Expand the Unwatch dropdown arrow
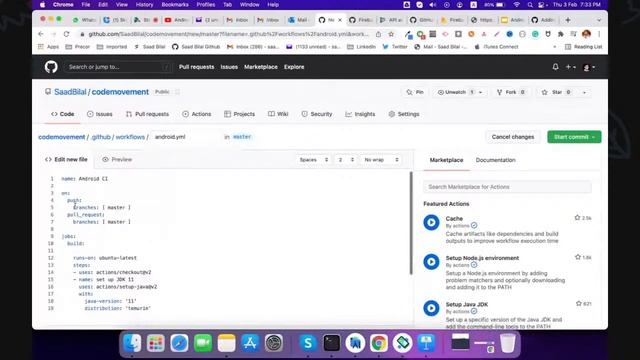This screenshot has height=360, width=640. [x=480, y=92]
